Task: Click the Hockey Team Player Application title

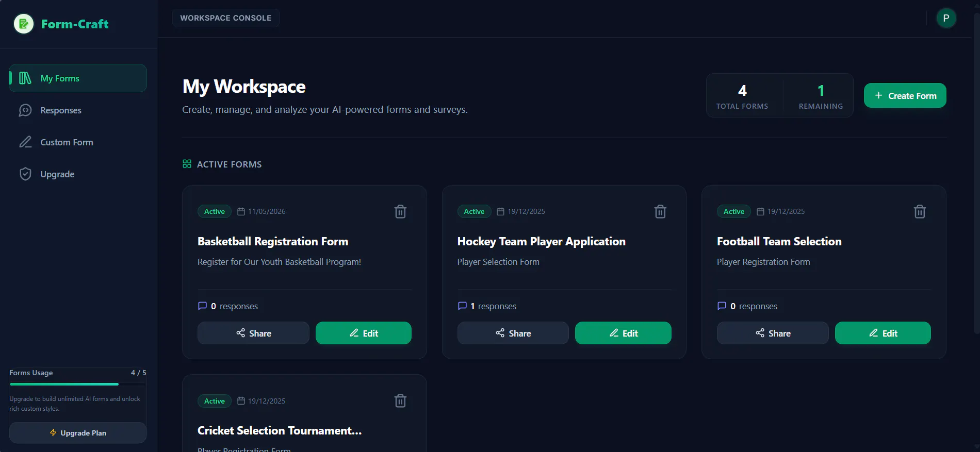Action: click(541, 242)
